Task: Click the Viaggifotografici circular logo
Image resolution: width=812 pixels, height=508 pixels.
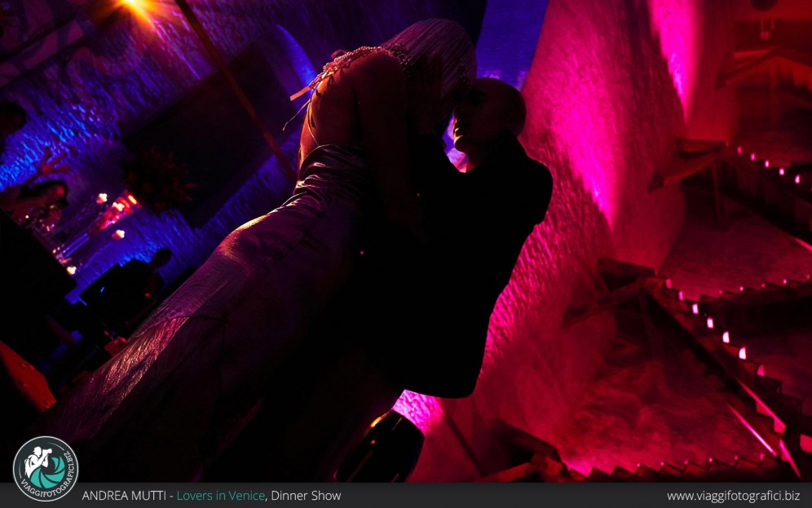Action: [x=46, y=469]
